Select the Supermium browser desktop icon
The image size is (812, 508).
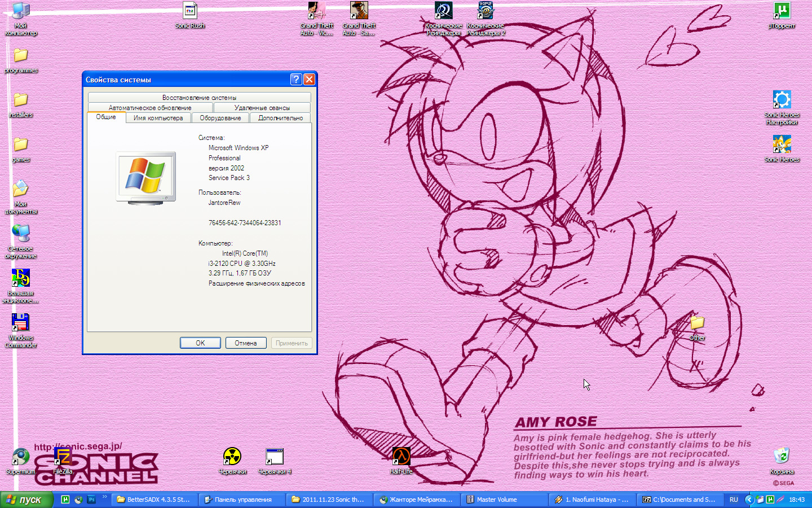click(21, 456)
